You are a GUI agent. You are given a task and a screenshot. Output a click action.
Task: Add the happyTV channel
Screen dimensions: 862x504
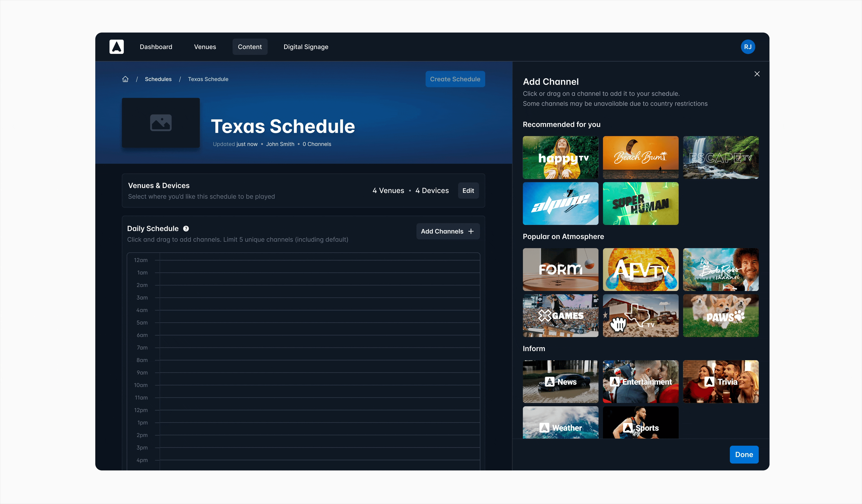click(x=560, y=158)
